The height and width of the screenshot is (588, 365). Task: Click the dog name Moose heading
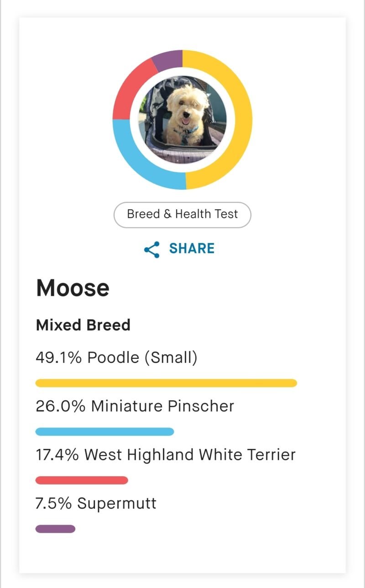point(73,288)
